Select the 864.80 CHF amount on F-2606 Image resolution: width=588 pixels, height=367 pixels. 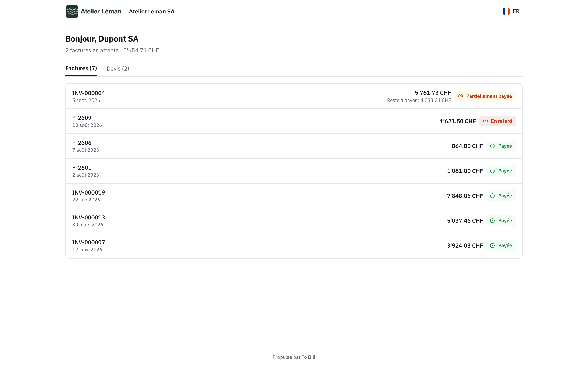click(467, 146)
